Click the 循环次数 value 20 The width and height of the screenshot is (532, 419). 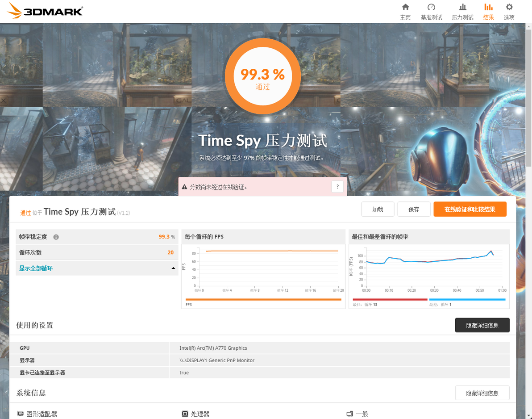click(170, 252)
